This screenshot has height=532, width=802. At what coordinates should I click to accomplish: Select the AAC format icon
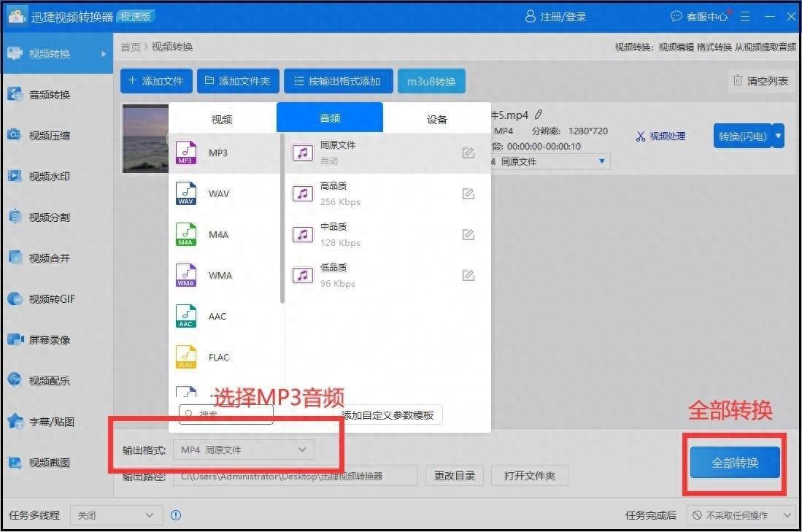(186, 317)
